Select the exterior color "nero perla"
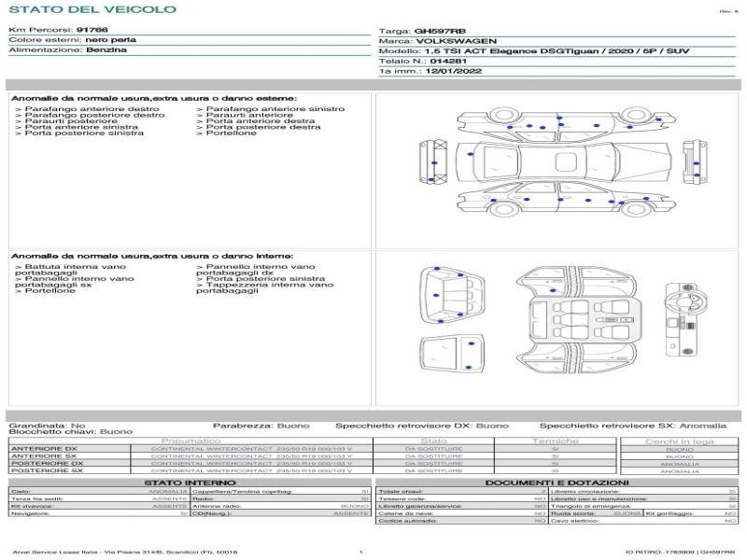This screenshot has width=747, height=560. pos(110,40)
